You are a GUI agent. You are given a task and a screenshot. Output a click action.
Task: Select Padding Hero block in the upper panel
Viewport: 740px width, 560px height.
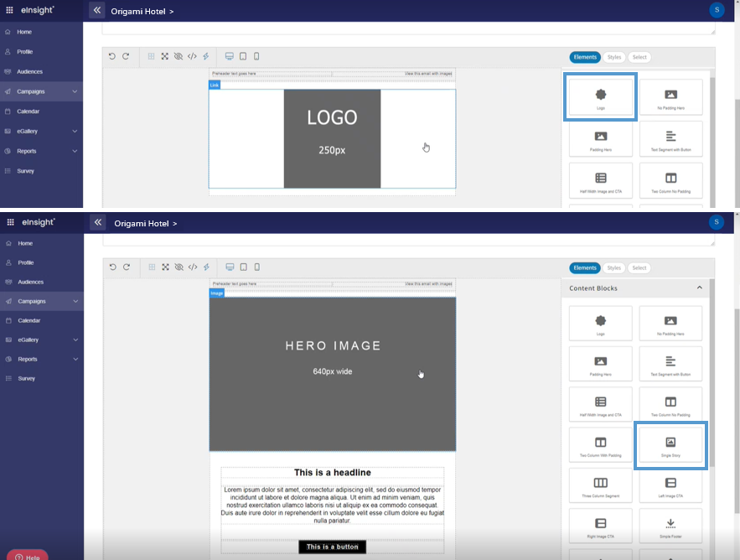tap(600, 139)
